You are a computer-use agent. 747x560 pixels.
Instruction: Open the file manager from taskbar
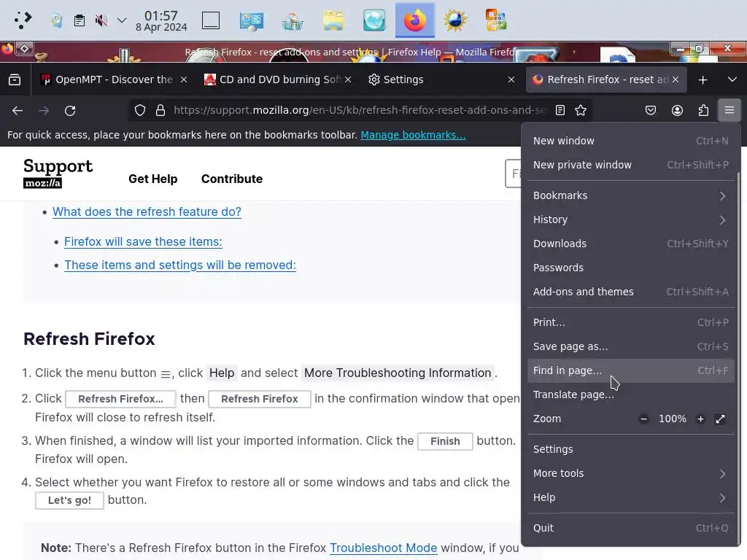coord(333,20)
